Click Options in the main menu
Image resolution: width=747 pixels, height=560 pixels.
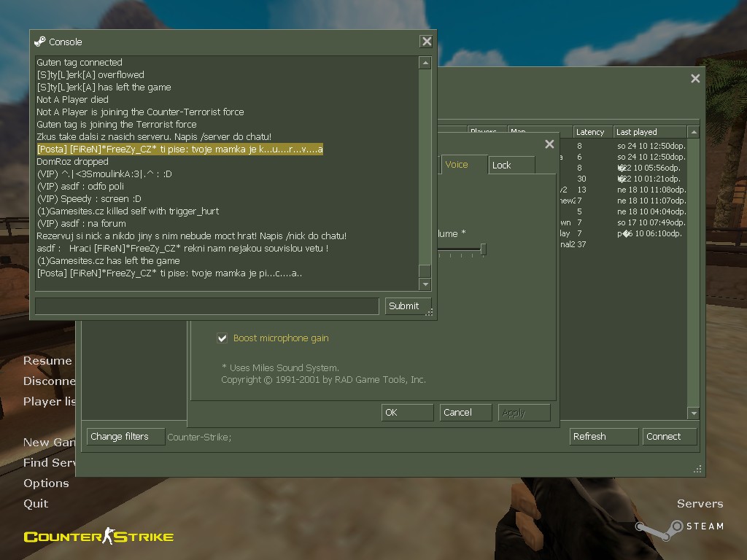pos(46,483)
